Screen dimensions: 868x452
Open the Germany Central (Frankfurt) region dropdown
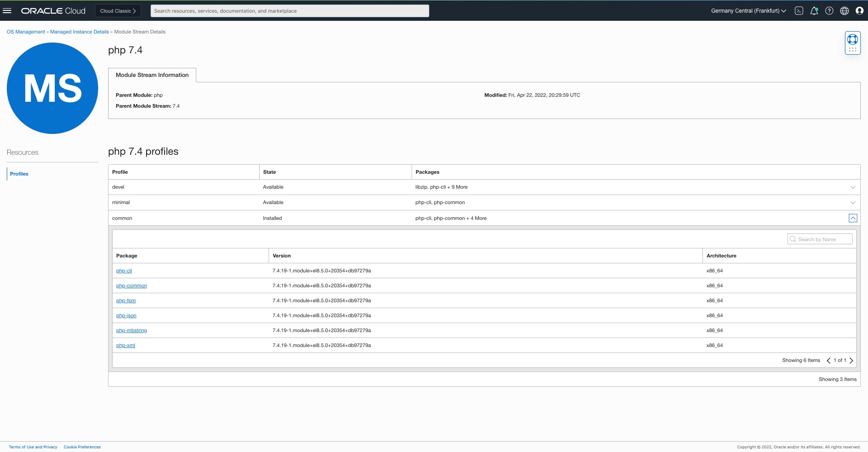749,11
